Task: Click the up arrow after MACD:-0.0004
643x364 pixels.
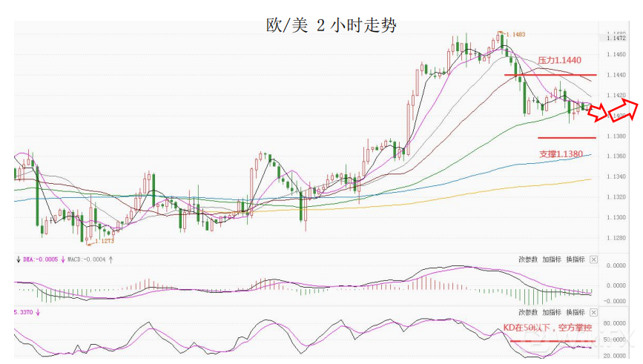Action: point(111,259)
